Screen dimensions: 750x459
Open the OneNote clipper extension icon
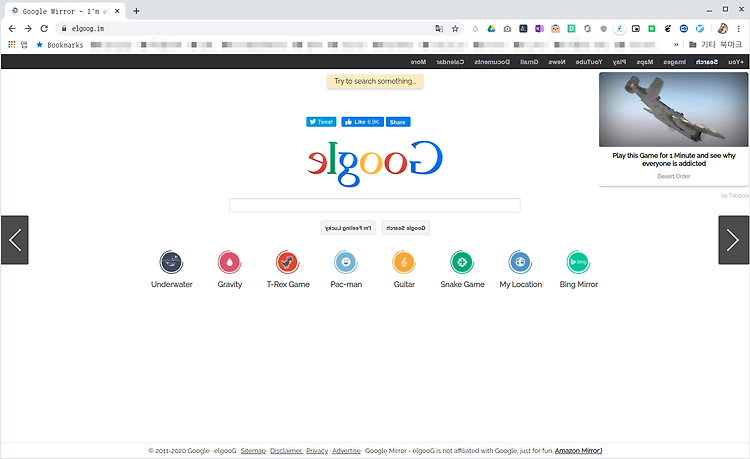(539, 29)
